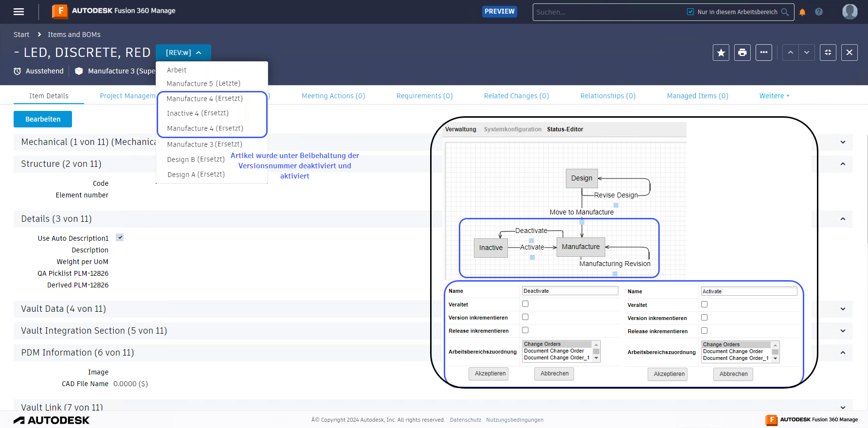Open the Systemkonfiguration tab in Status-Editor
This screenshot has width=868, height=428.
tap(513, 129)
